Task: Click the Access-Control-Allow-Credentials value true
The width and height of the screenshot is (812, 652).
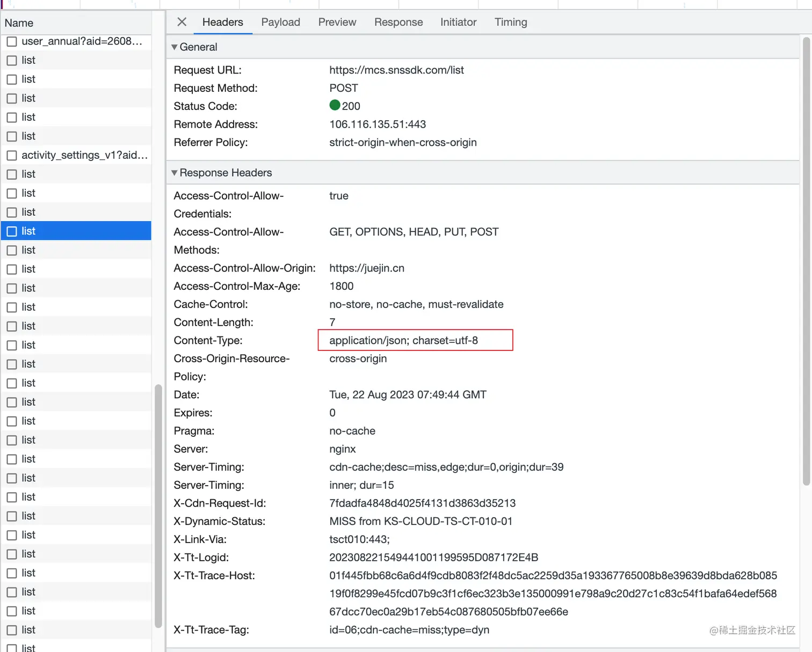Action: click(339, 196)
